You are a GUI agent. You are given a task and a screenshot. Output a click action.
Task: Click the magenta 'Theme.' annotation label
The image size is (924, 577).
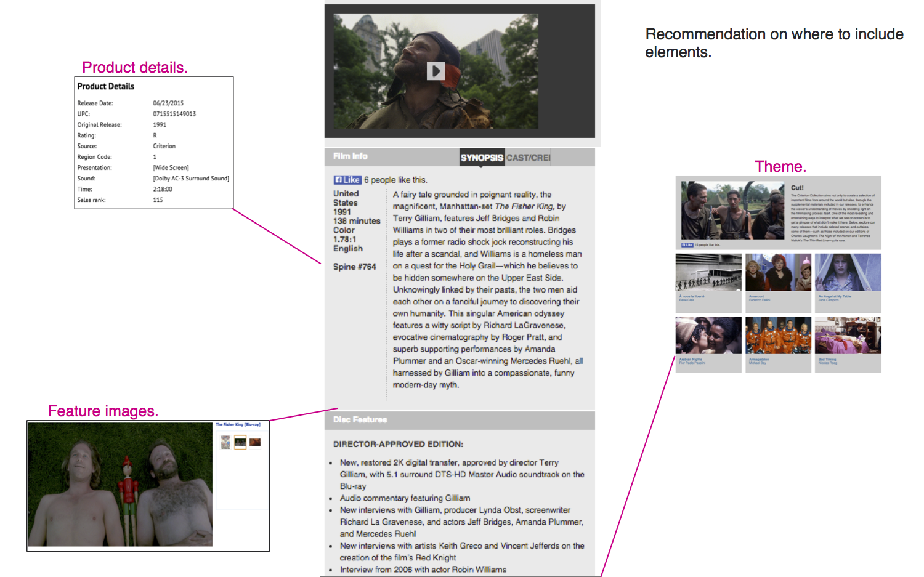[780, 166]
